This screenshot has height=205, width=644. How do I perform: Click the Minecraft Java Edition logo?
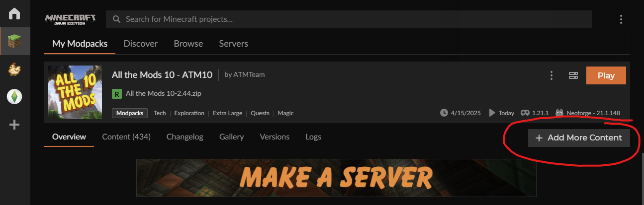pyautogui.click(x=70, y=19)
